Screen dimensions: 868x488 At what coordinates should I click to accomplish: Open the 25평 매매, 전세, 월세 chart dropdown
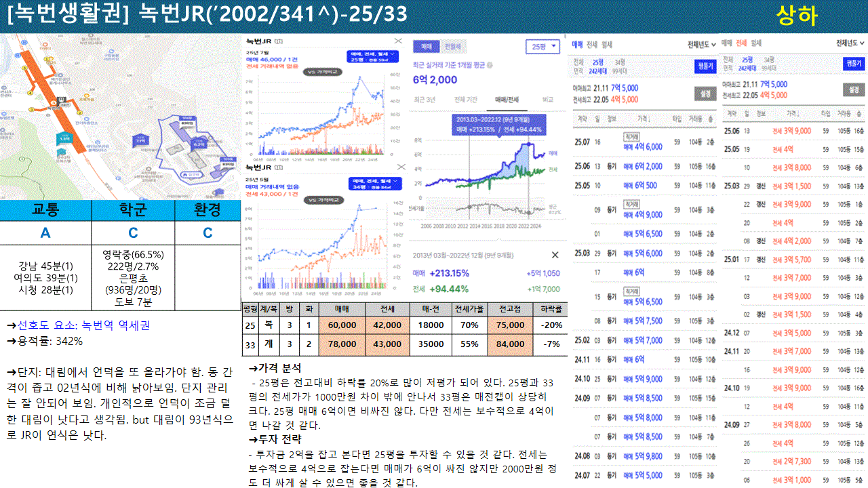374,56
